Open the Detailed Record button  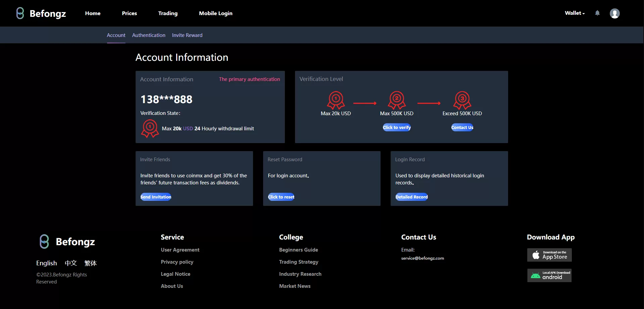(411, 197)
